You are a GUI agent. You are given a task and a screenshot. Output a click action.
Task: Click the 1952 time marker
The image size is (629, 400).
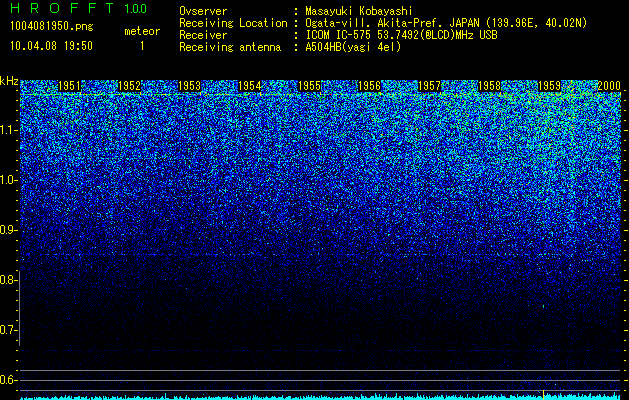(130, 86)
